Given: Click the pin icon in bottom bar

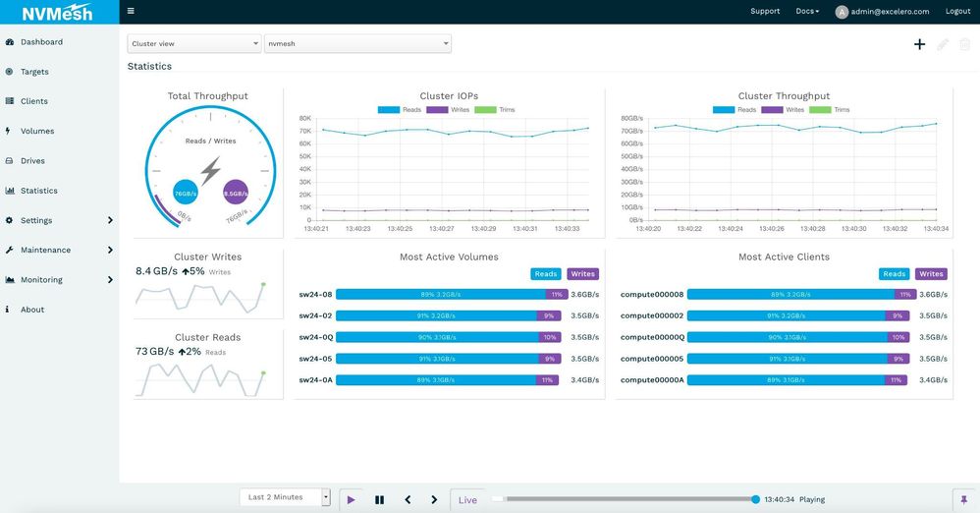Looking at the screenshot, I should click(x=963, y=500).
